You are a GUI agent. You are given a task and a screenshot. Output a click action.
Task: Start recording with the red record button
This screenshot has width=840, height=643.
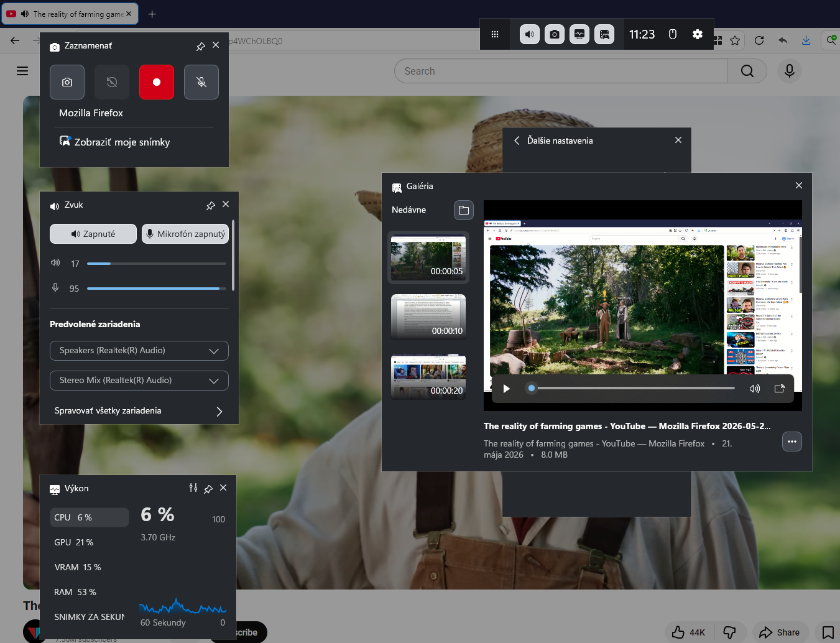click(157, 82)
